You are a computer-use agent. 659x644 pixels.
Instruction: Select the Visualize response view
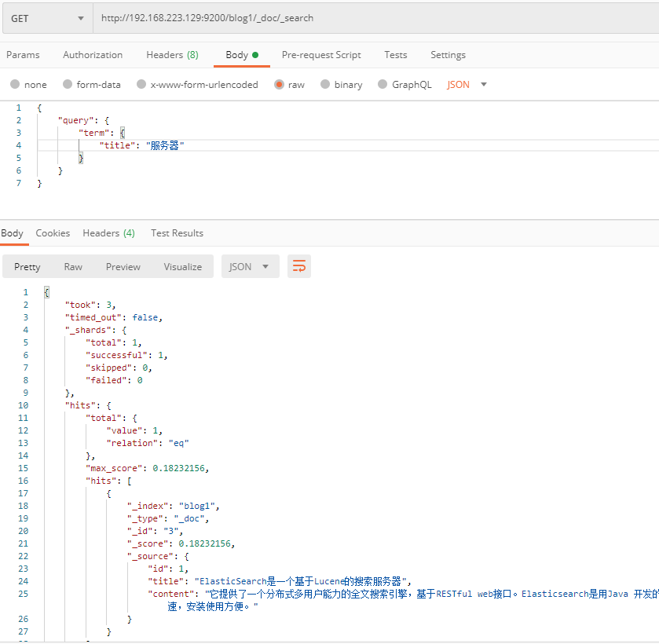tap(183, 267)
